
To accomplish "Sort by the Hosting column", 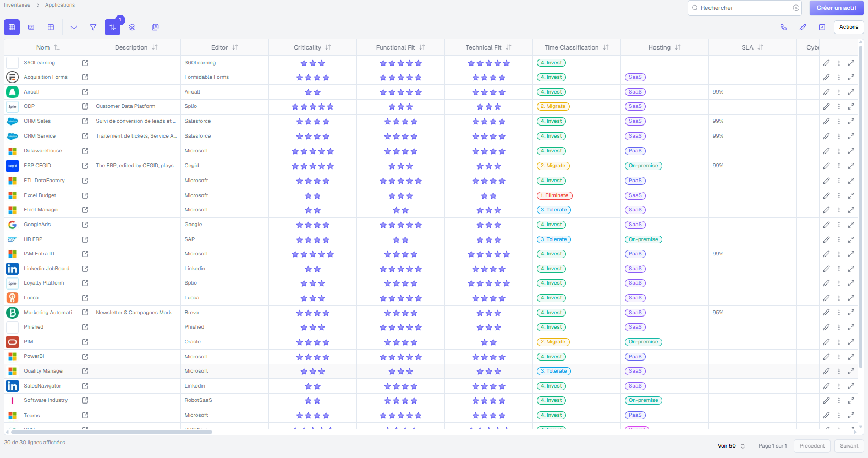I will click(x=678, y=47).
